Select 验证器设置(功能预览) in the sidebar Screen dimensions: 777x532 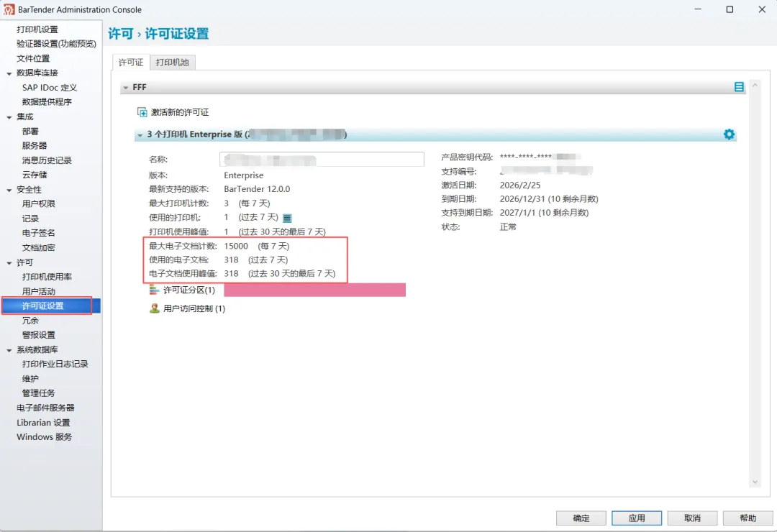pos(57,44)
